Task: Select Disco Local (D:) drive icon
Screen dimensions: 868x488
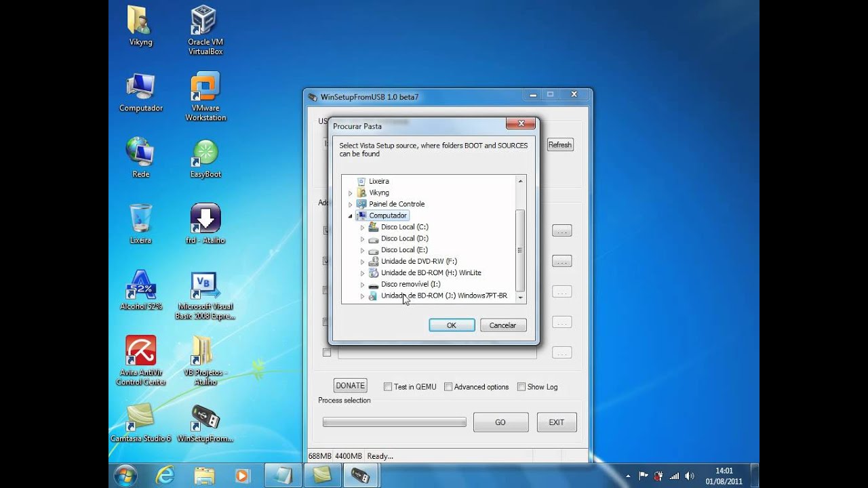Action: [x=373, y=239]
